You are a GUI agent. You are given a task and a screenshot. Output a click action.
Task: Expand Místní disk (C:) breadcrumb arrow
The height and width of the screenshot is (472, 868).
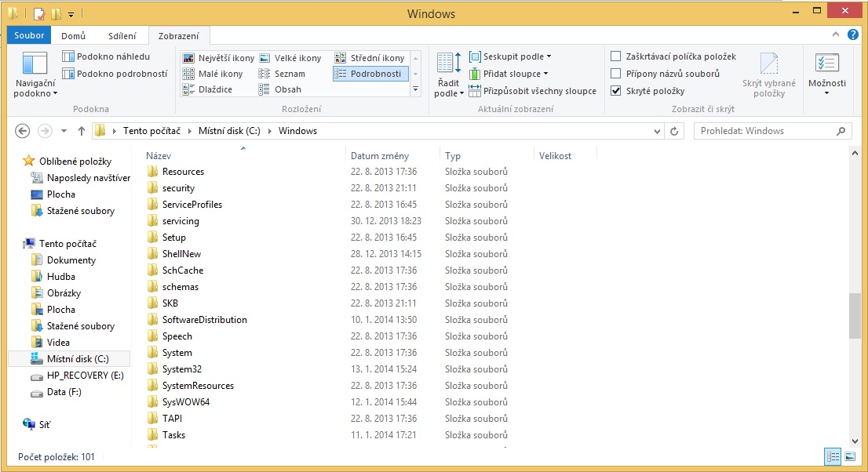point(270,131)
